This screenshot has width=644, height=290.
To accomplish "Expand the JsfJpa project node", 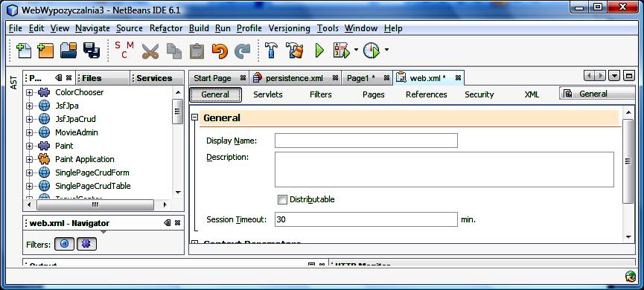I will tap(29, 106).
